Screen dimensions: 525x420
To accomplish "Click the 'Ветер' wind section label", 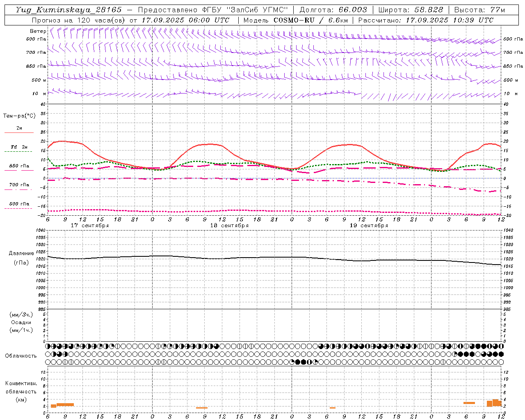I will (38, 31).
